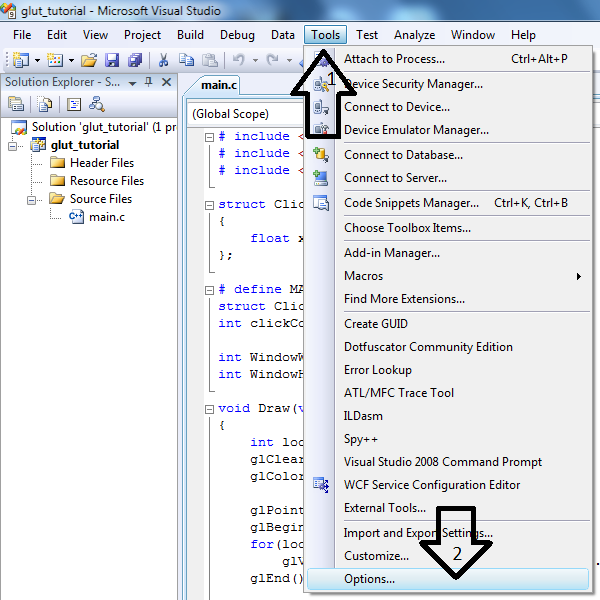Click the Copy toolbar icon

point(186,60)
